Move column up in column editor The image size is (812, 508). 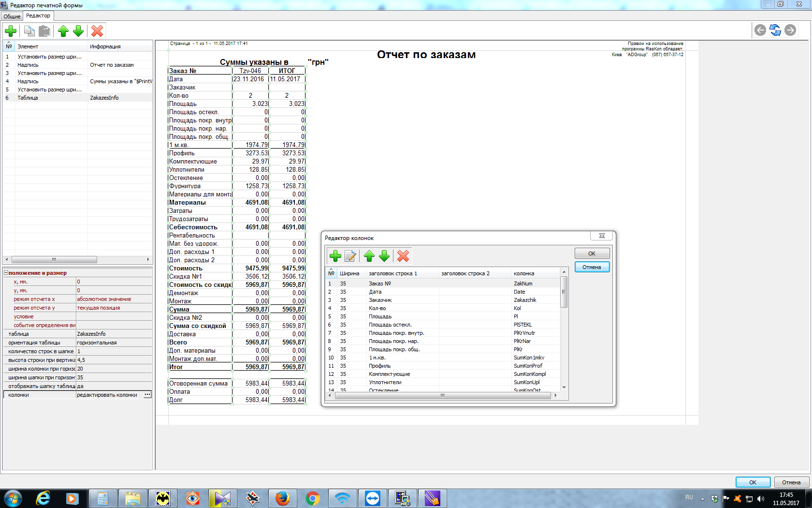369,256
